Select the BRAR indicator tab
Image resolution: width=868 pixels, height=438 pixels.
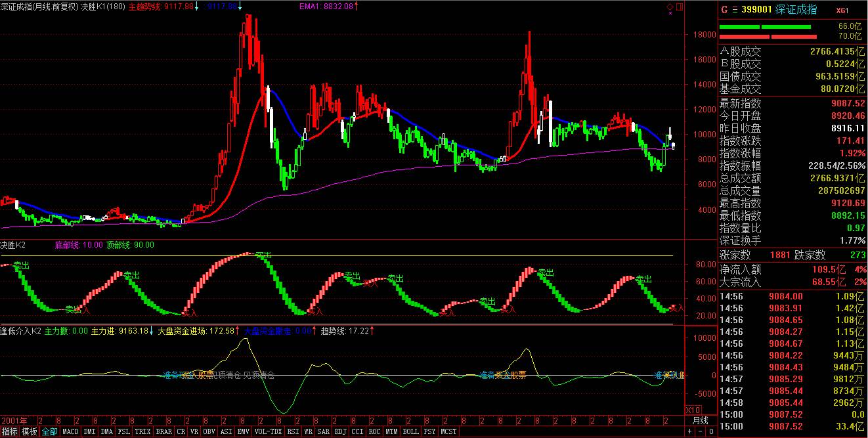164,432
